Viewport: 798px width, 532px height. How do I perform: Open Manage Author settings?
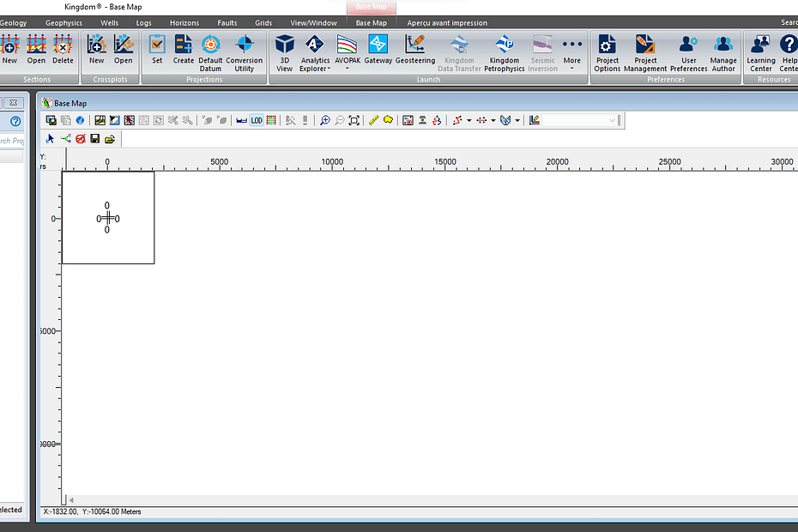pos(723,51)
